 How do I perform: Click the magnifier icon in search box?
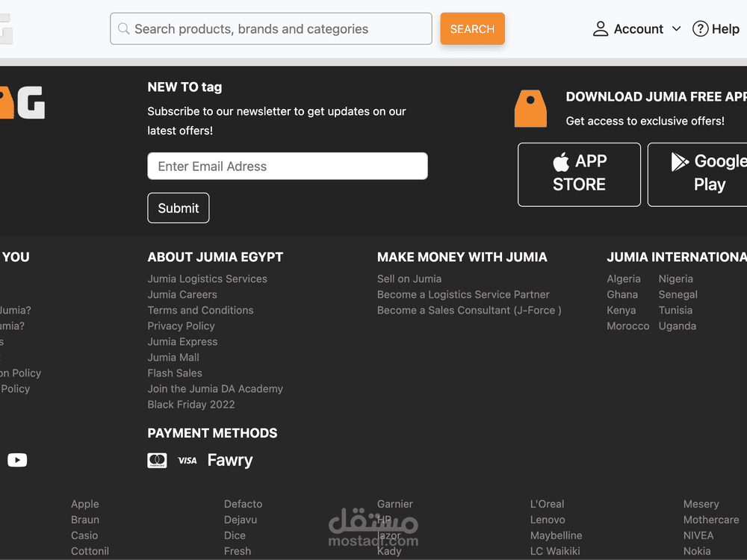click(124, 28)
